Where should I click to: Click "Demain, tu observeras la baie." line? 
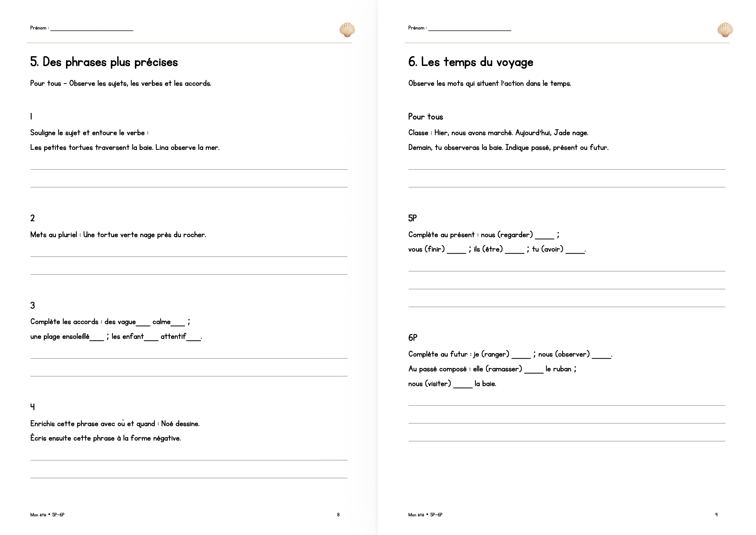508,147
